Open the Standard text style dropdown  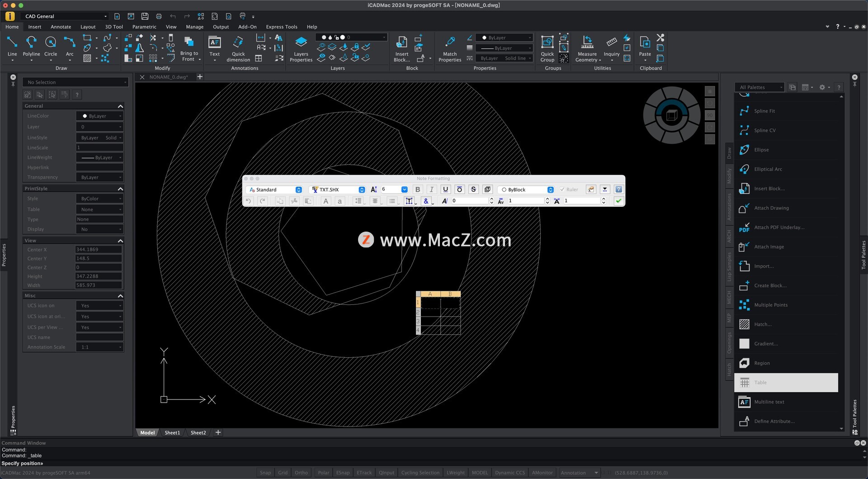275,190
